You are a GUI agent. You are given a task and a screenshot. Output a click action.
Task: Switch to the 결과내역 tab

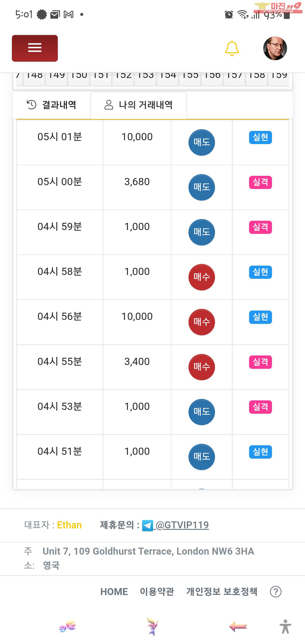click(x=51, y=105)
